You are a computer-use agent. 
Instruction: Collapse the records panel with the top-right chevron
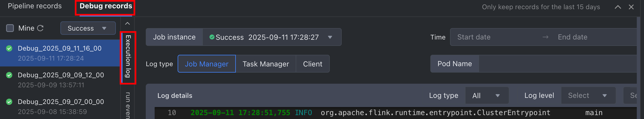pos(618,7)
